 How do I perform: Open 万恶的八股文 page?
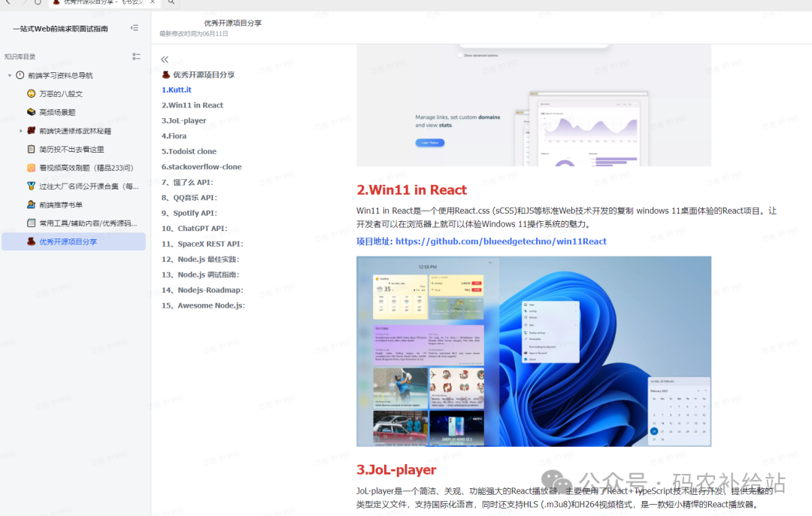[x=61, y=94]
